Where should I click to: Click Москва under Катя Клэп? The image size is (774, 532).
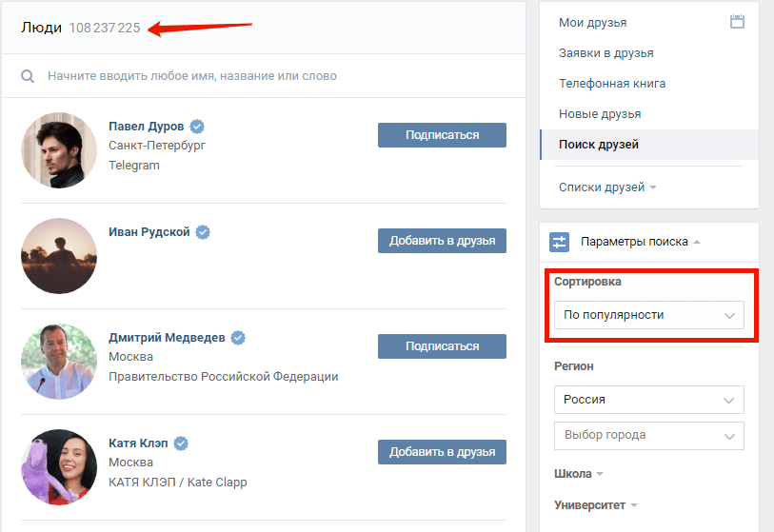click(x=130, y=463)
